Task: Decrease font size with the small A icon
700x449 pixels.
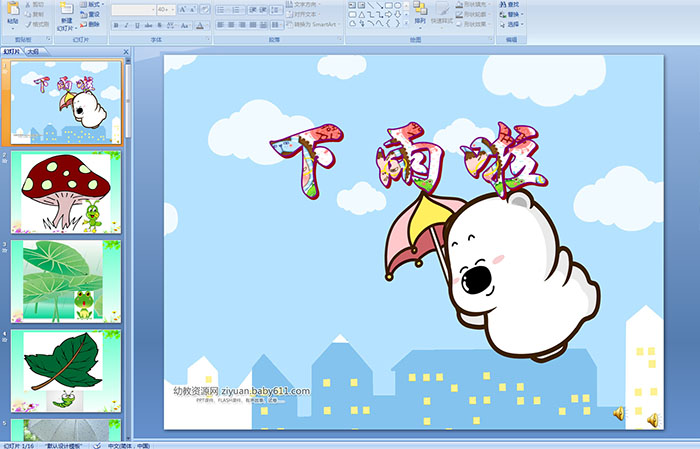Action: 193,9
